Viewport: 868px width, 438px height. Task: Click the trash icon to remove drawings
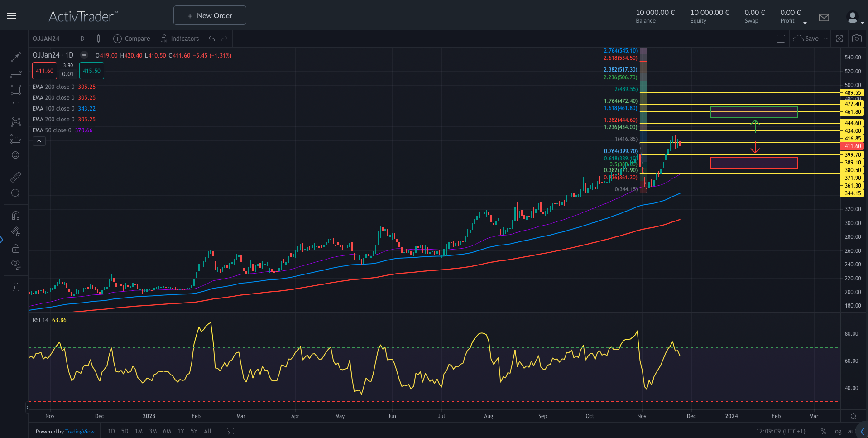pyautogui.click(x=16, y=287)
